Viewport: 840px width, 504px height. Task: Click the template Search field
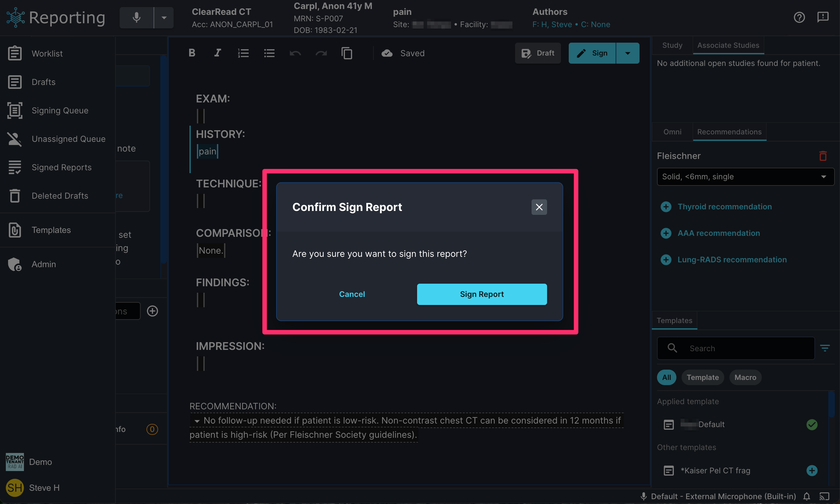(735, 348)
